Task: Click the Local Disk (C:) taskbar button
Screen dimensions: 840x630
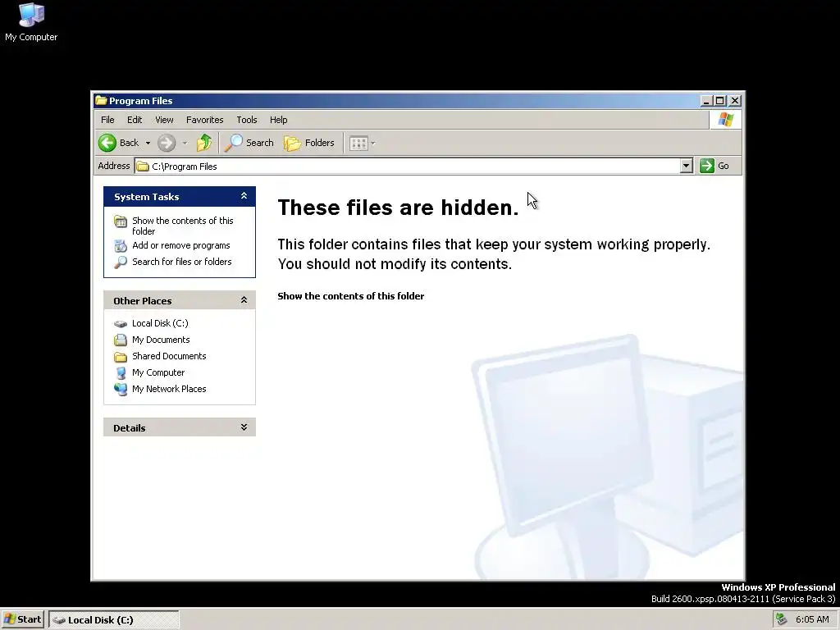Action: 113,620
